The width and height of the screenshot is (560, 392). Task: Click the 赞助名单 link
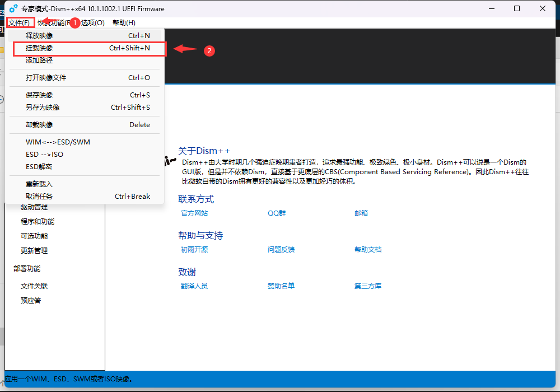point(281,286)
